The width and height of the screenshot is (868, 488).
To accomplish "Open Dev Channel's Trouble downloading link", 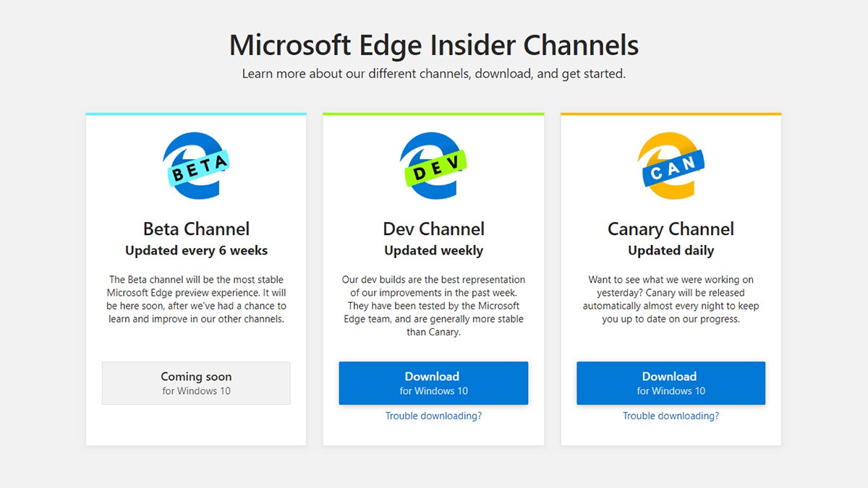I will (x=433, y=416).
